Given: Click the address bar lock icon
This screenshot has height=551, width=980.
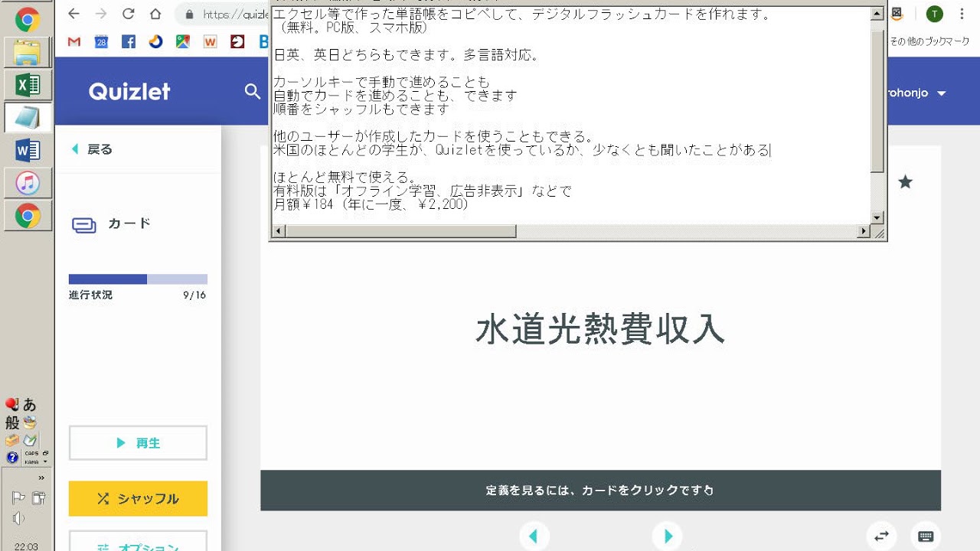Looking at the screenshot, I should tap(189, 15).
